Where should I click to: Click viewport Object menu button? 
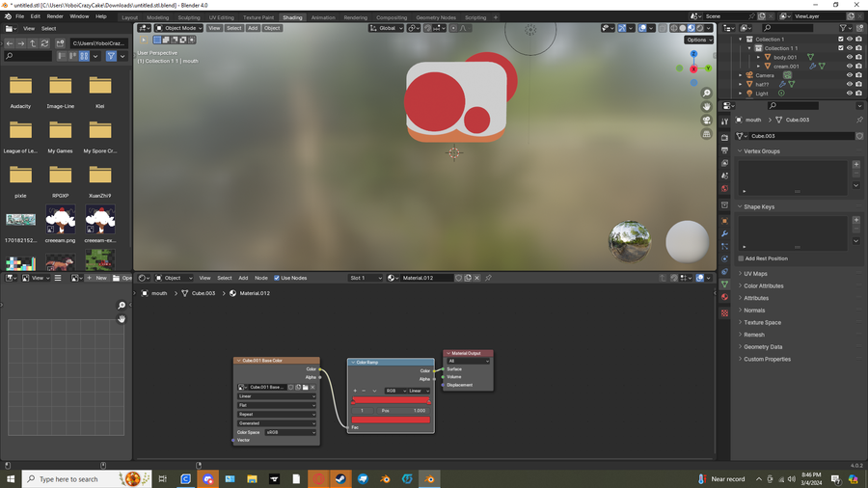[272, 28]
